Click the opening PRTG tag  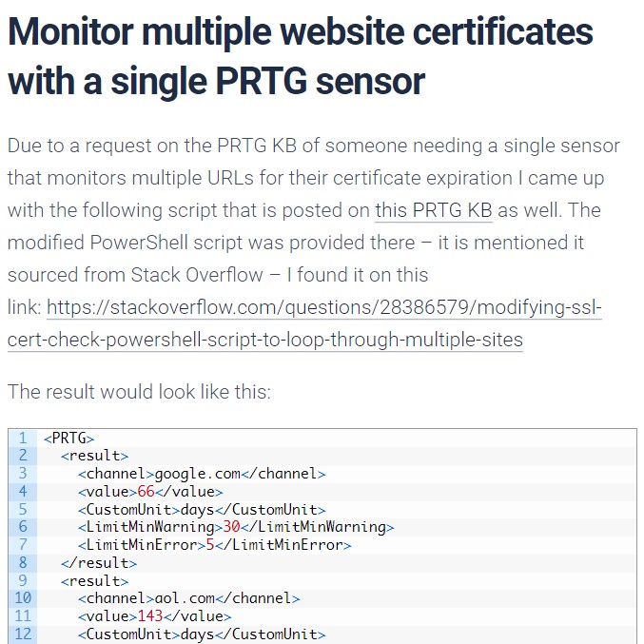pos(69,439)
